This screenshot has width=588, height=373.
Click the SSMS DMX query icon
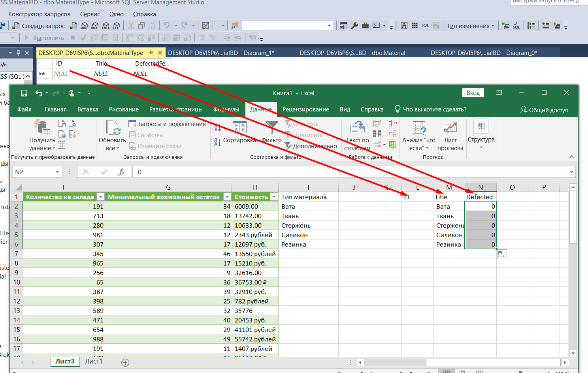95,26
